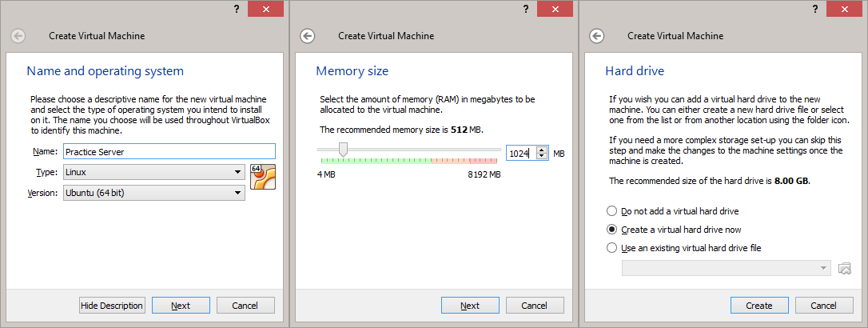
Task: Click the back arrow in the Memory size window
Action: 308,36
